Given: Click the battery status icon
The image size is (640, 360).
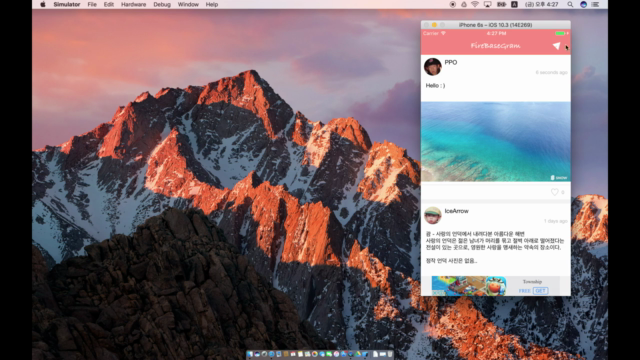Looking at the screenshot, I should pos(501,4).
